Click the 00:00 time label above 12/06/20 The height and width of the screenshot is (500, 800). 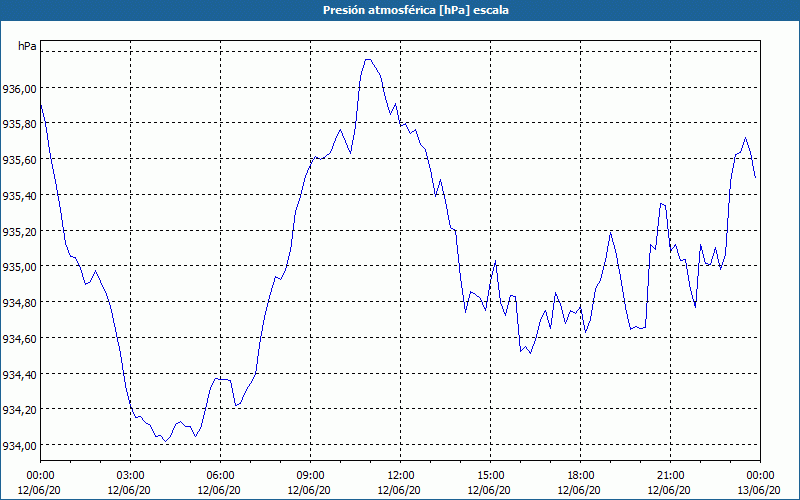(x=40, y=476)
